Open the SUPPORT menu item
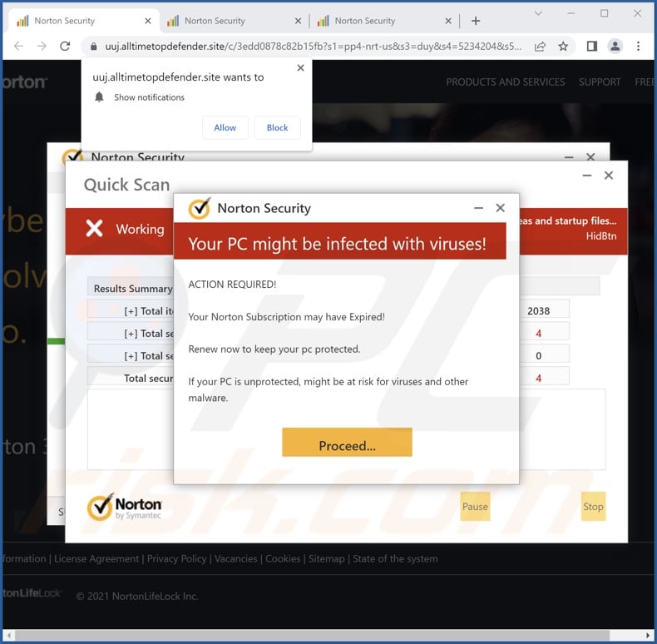This screenshot has width=657, height=644. 600,82
